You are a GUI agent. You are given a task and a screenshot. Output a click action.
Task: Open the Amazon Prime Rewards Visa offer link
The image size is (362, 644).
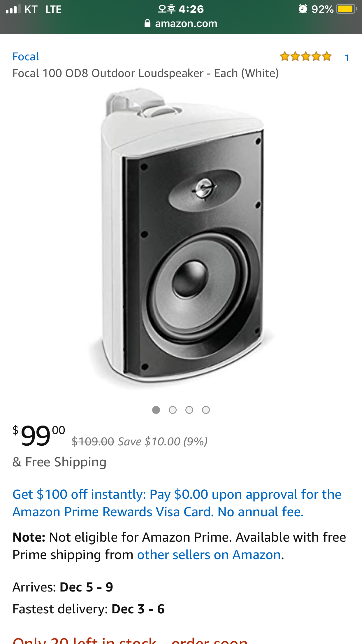[x=177, y=503]
